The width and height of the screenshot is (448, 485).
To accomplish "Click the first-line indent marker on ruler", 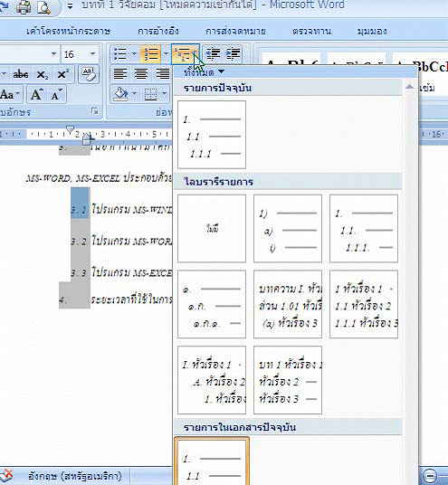I will tap(71, 129).
